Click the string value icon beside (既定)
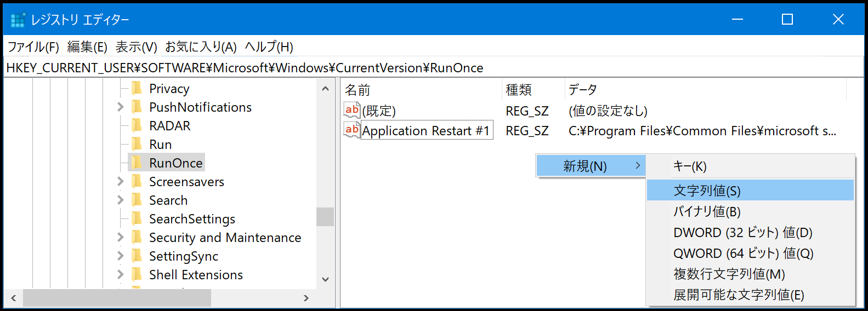Screen dimensions: 868x311 [351, 110]
